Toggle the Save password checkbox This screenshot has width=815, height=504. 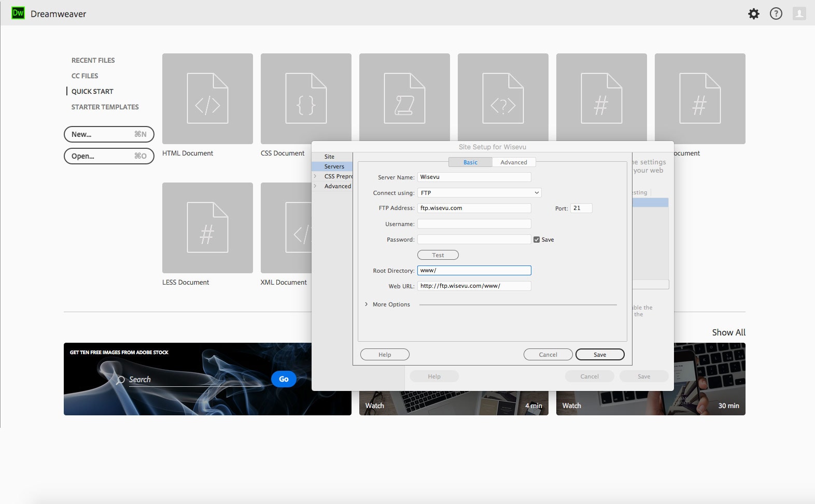click(537, 240)
